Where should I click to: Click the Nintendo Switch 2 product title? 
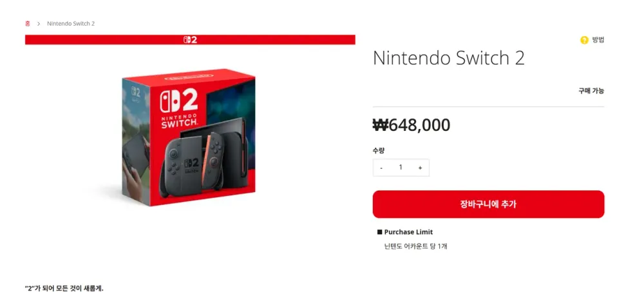(x=448, y=58)
